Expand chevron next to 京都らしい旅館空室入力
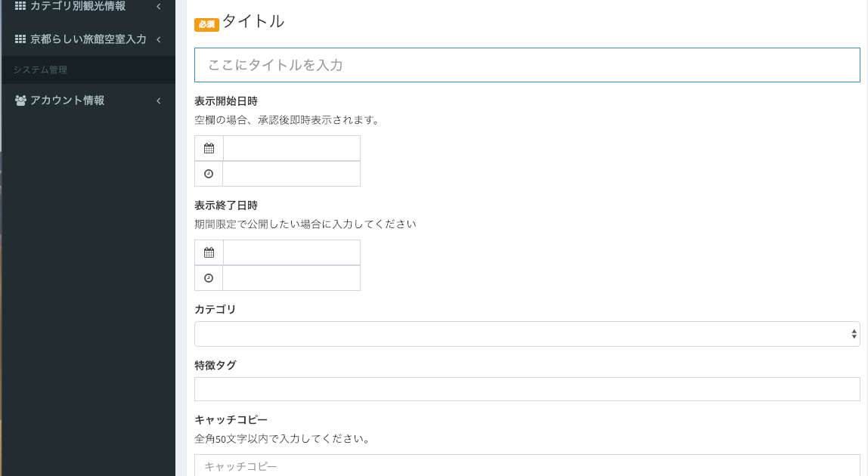This screenshot has width=868, height=476. (159, 39)
